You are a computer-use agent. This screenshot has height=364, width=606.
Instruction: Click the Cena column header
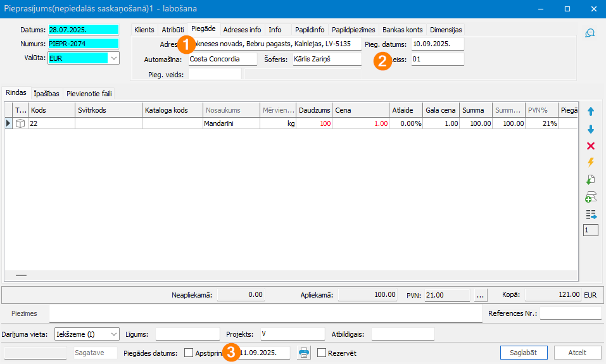360,110
